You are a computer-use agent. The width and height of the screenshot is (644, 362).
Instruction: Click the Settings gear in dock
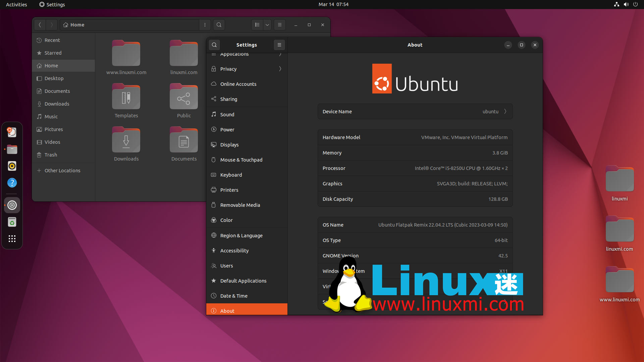click(x=12, y=205)
